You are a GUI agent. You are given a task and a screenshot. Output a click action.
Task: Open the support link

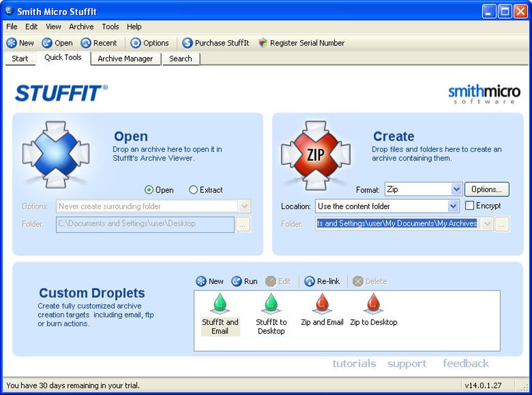407,364
